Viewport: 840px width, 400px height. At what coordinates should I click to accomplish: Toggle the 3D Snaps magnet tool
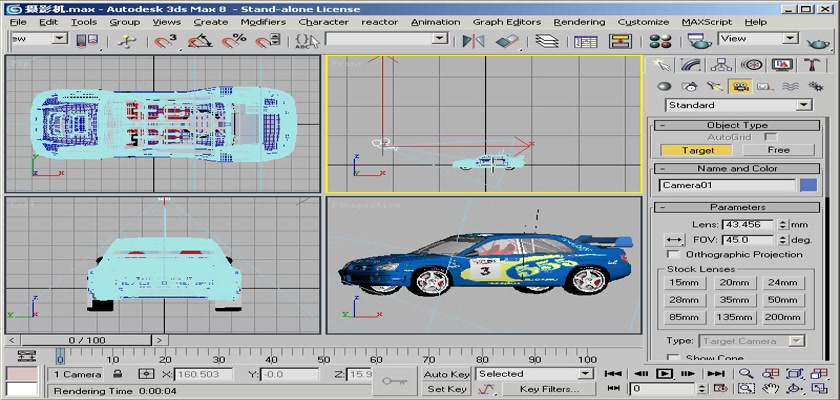(166, 41)
